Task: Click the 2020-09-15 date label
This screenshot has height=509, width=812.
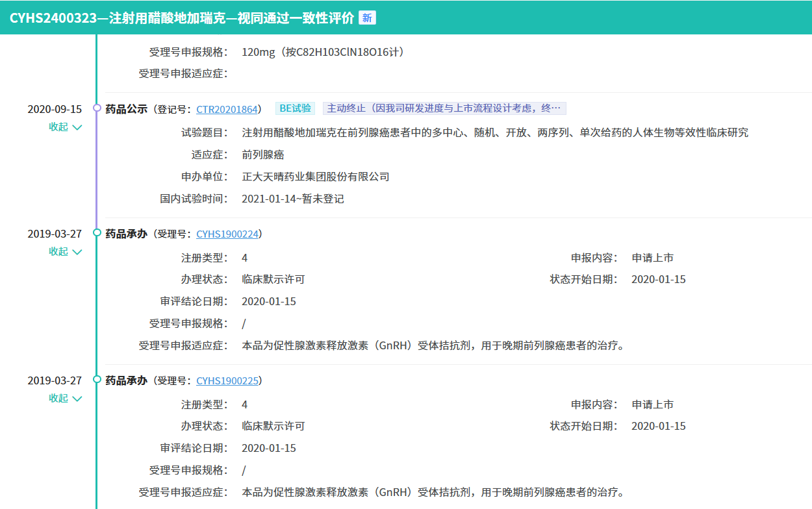Action: (x=55, y=109)
